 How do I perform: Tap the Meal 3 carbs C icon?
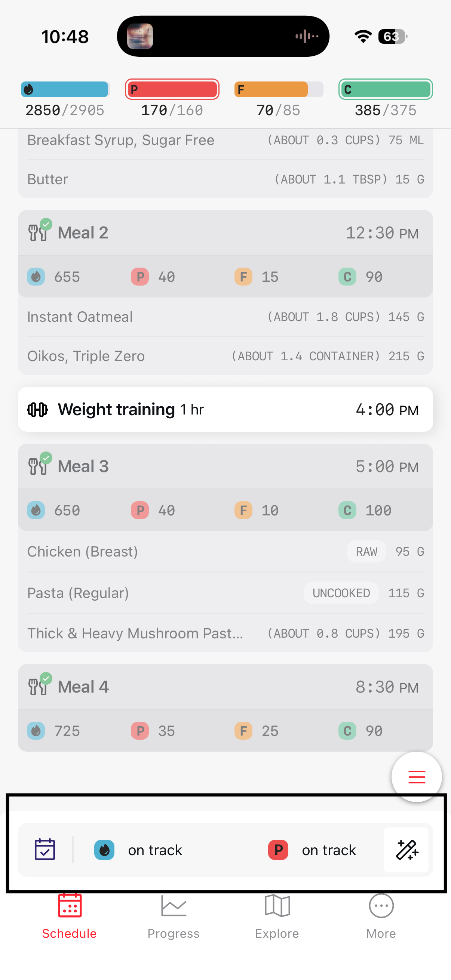[347, 510]
